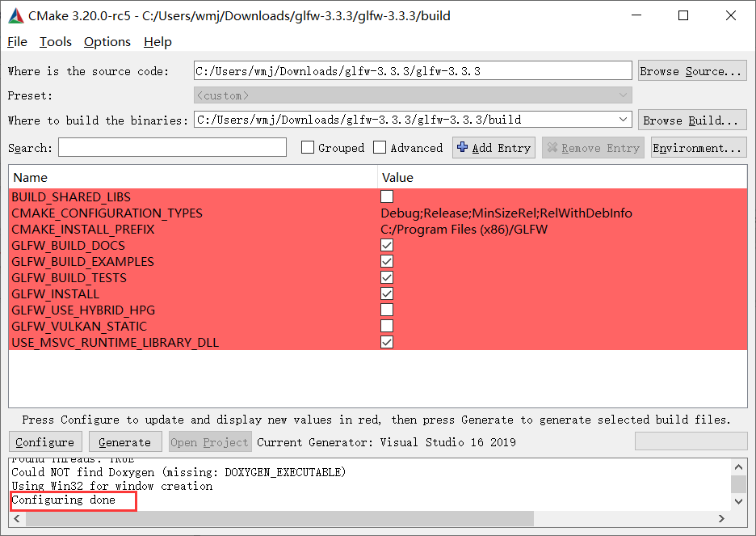Uncheck GLFW_BUILD_EXAMPLES
756x536 pixels.
[386, 261]
